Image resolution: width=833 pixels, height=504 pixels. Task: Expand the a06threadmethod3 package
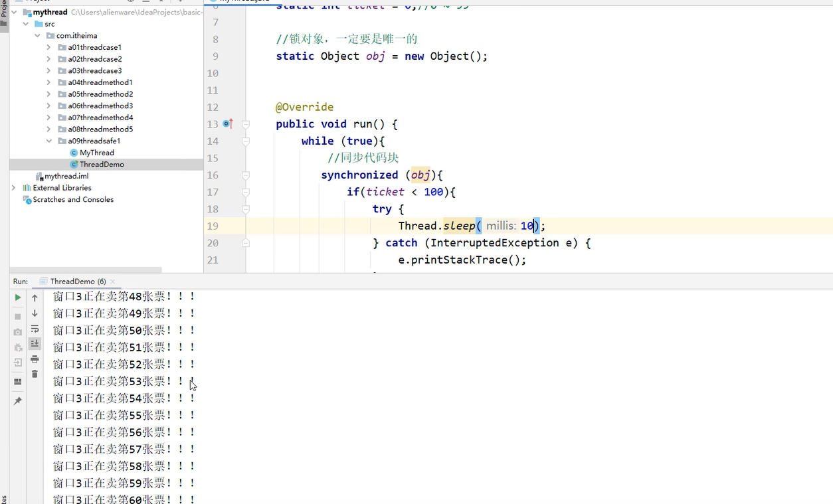49,106
